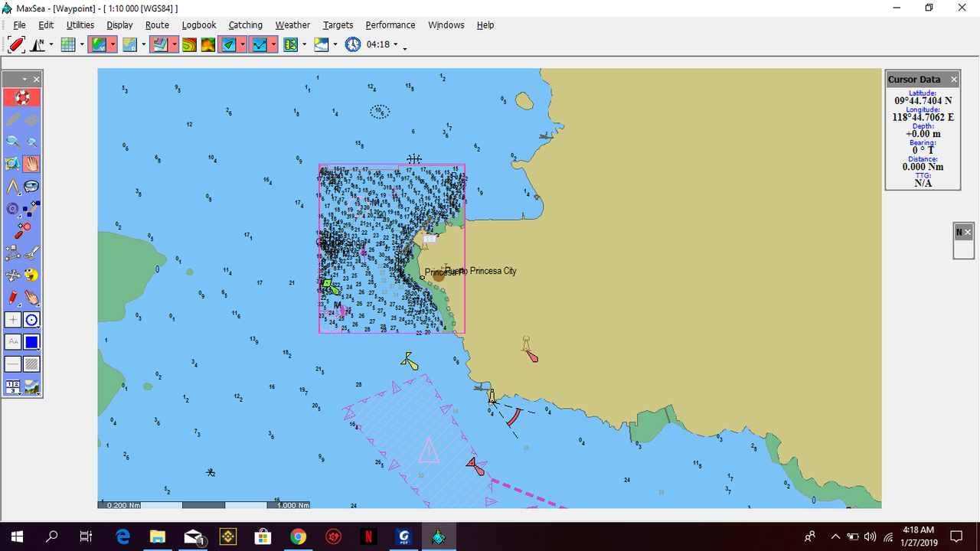
Task: Open the raster chart dropdown arrow
Action: pyautogui.click(x=143, y=44)
